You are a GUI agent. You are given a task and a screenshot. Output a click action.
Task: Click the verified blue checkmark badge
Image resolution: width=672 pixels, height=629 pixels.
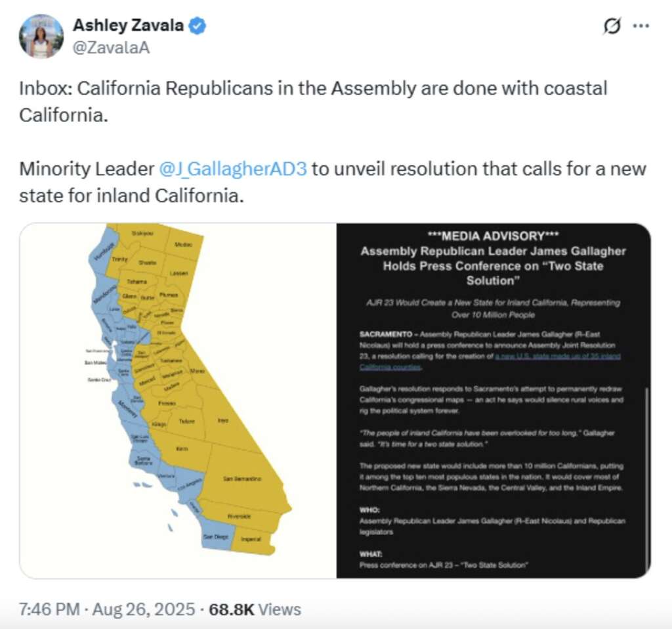click(195, 27)
